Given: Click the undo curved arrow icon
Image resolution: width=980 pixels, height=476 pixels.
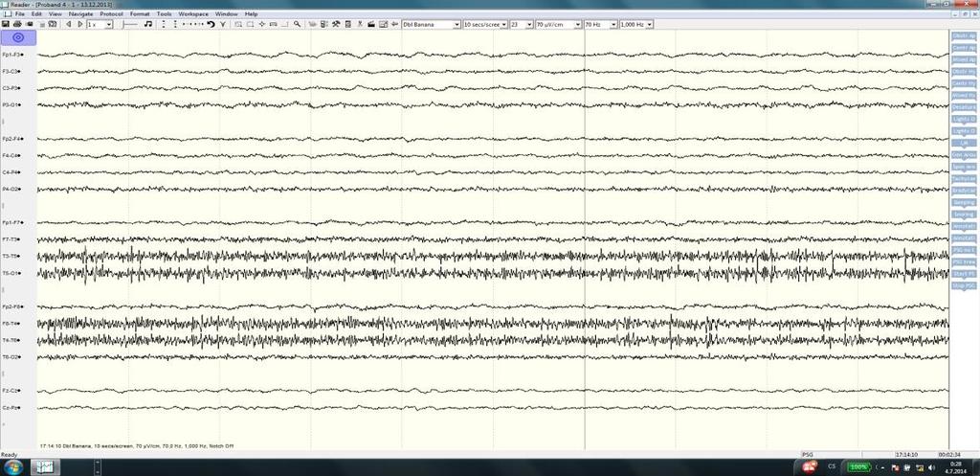Looking at the screenshot, I should coord(212,24).
